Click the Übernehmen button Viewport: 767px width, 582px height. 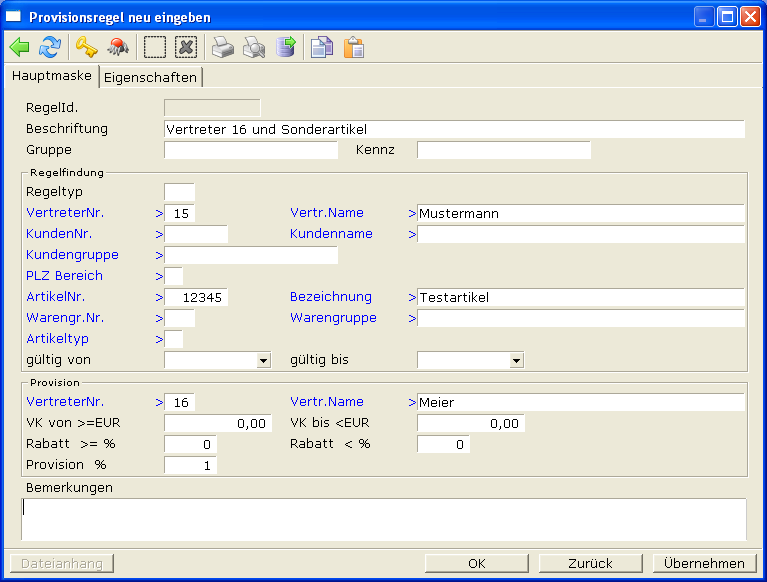pyautogui.click(x=704, y=563)
